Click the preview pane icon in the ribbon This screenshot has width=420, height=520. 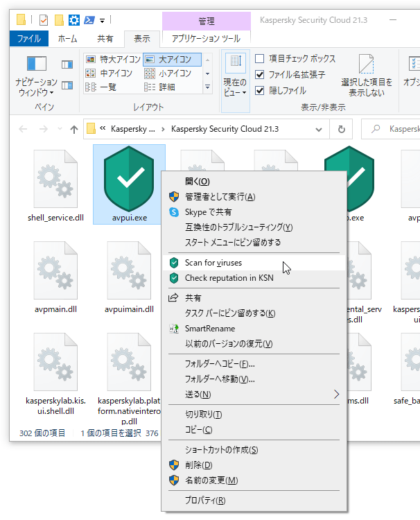tap(67, 64)
